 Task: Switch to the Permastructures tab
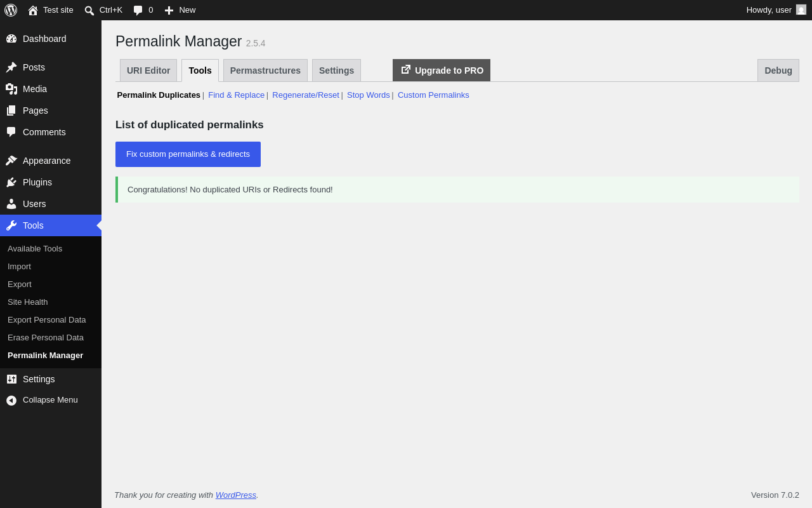click(x=265, y=70)
